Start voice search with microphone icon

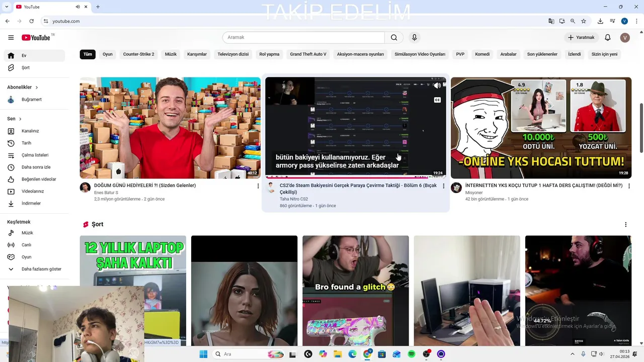click(414, 38)
